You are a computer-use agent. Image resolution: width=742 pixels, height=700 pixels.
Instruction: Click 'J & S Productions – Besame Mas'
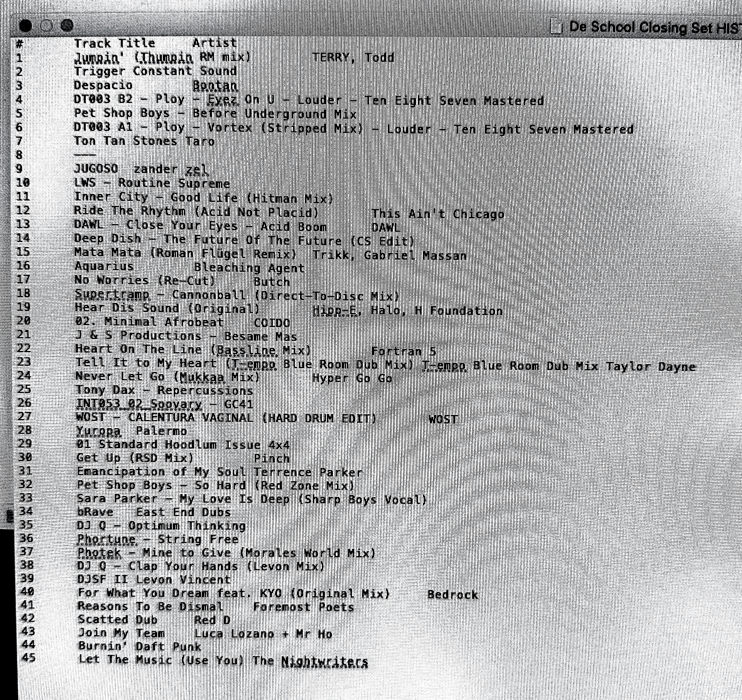(x=186, y=336)
